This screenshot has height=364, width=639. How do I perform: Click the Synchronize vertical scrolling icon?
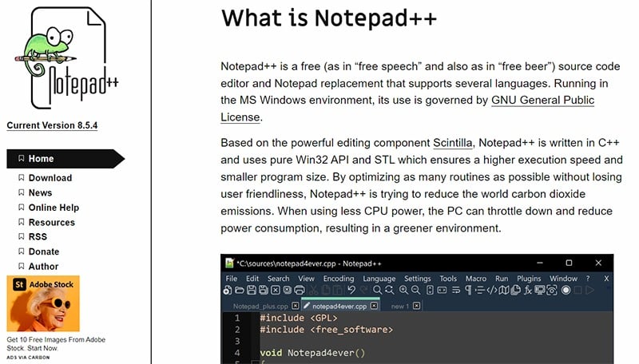point(430,290)
